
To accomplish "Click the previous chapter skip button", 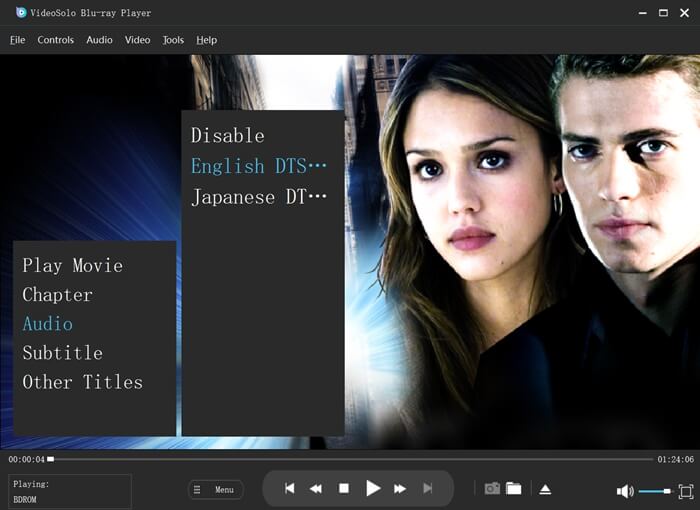I will 289,489.
